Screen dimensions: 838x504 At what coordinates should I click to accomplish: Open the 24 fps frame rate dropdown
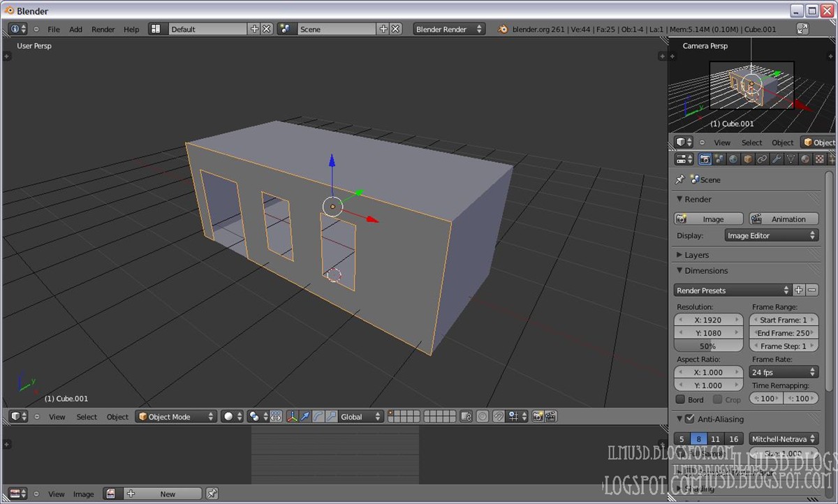784,372
